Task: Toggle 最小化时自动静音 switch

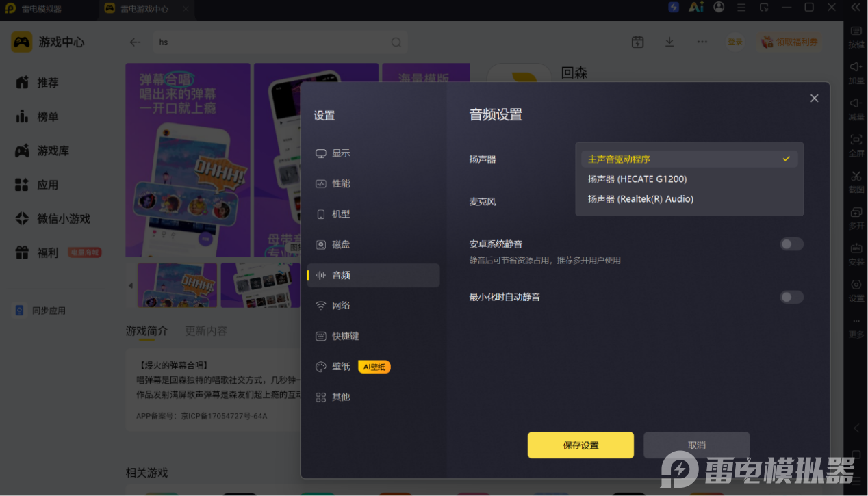Action: coord(791,297)
